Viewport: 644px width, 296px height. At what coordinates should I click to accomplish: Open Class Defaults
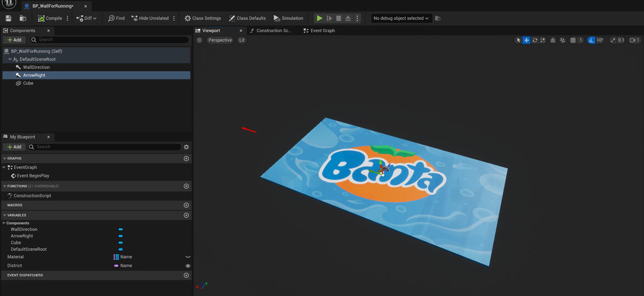pyautogui.click(x=247, y=18)
